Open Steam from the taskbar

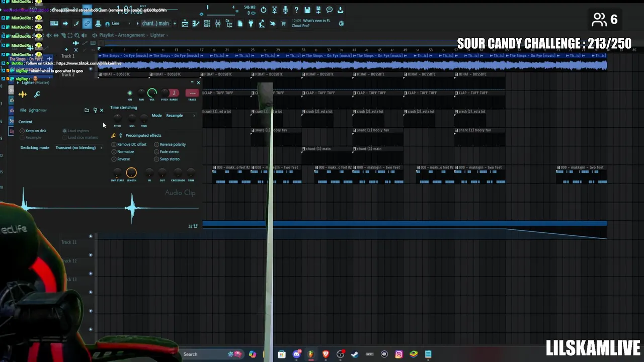355,354
